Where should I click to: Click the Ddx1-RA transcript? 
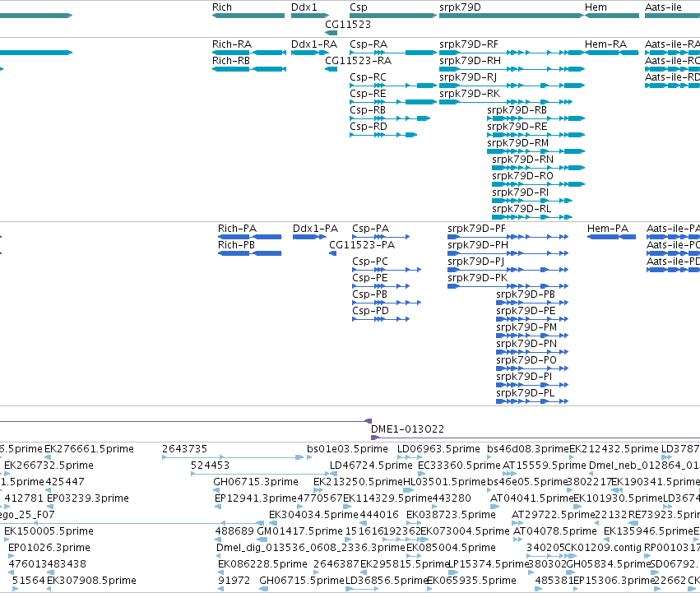314,44
